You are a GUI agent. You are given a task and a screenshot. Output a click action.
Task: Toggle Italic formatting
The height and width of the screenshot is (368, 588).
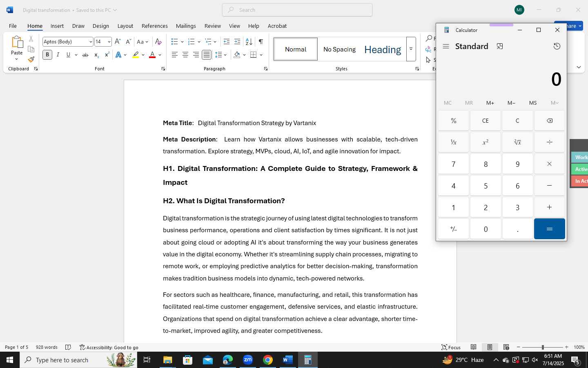pyautogui.click(x=58, y=55)
